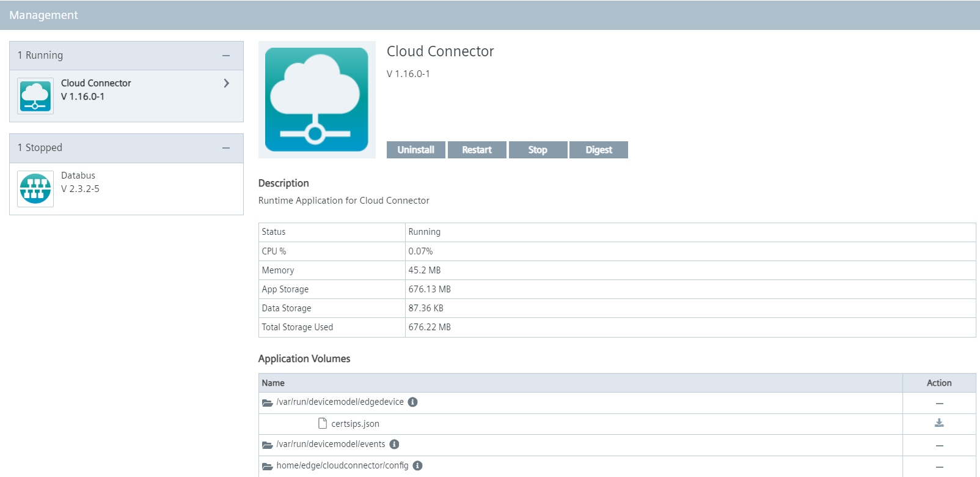Click the certsips.json file icon

(x=323, y=423)
